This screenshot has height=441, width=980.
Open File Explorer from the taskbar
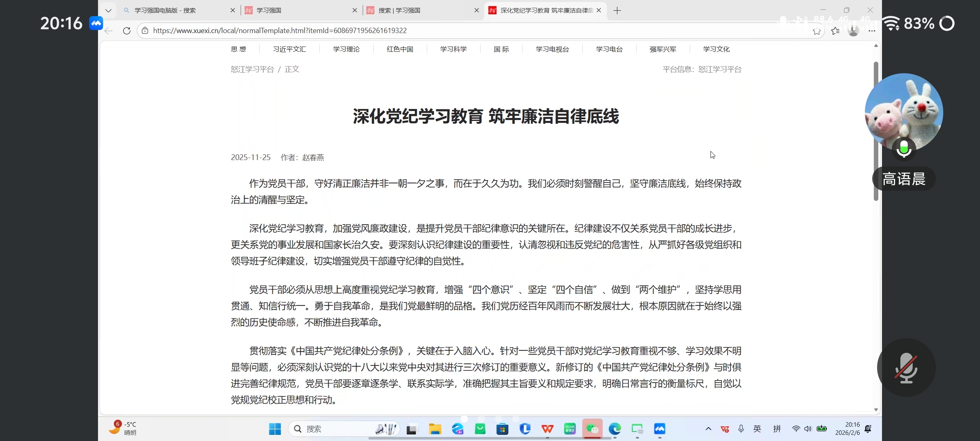435,429
